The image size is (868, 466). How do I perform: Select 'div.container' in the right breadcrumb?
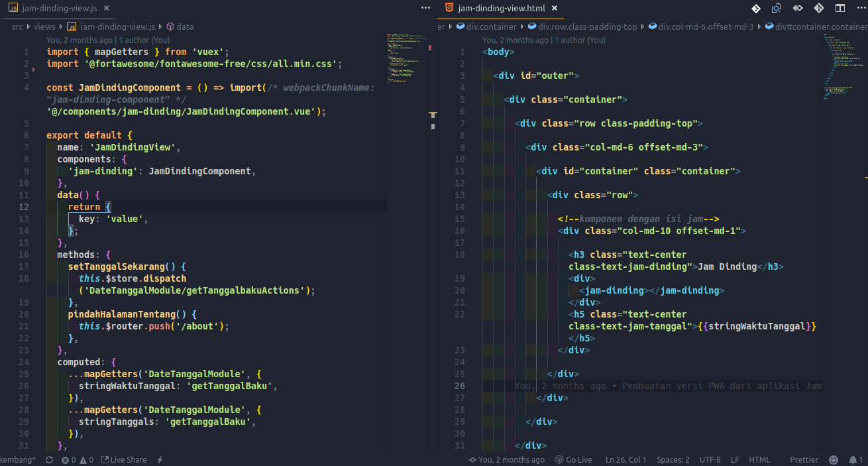click(x=491, y=27)
